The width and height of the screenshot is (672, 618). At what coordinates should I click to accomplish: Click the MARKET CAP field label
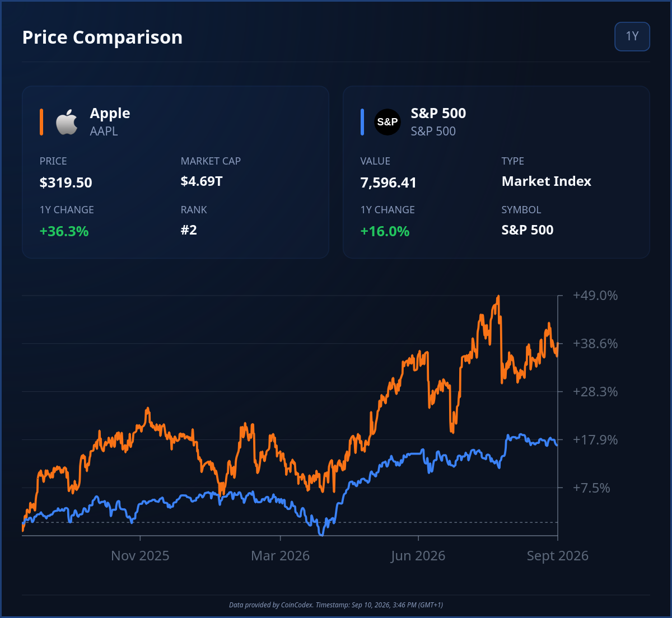click(211, 161)
